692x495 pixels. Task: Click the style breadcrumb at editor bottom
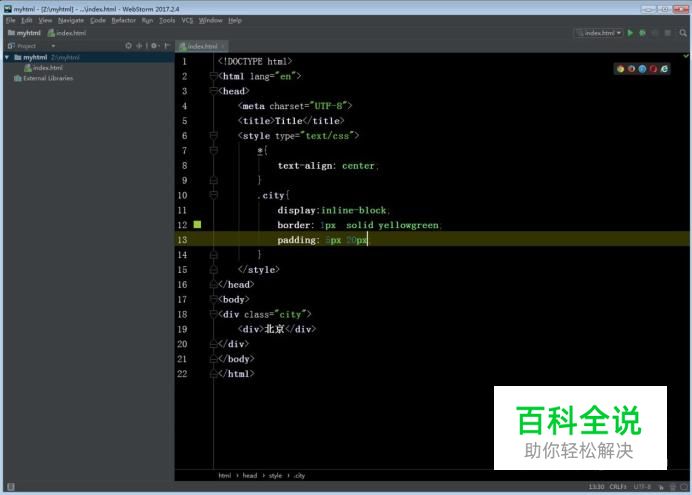pyautogui.click(x=275, y=476)
